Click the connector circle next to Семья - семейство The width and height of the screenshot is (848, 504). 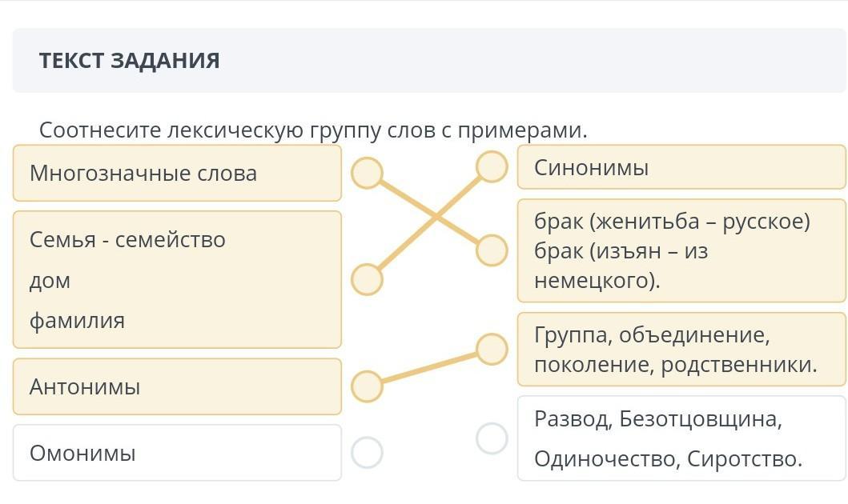point(367,279)
